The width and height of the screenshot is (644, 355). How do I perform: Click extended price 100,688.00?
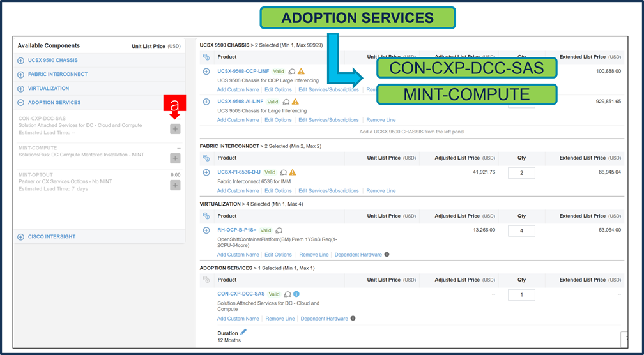[609, 72]
